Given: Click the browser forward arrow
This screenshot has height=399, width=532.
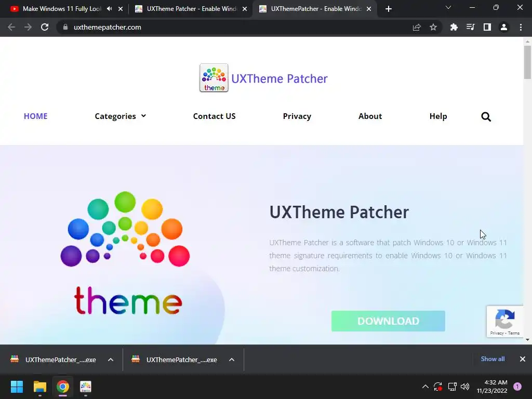Looking at the screenshot, I should point(28,27).
